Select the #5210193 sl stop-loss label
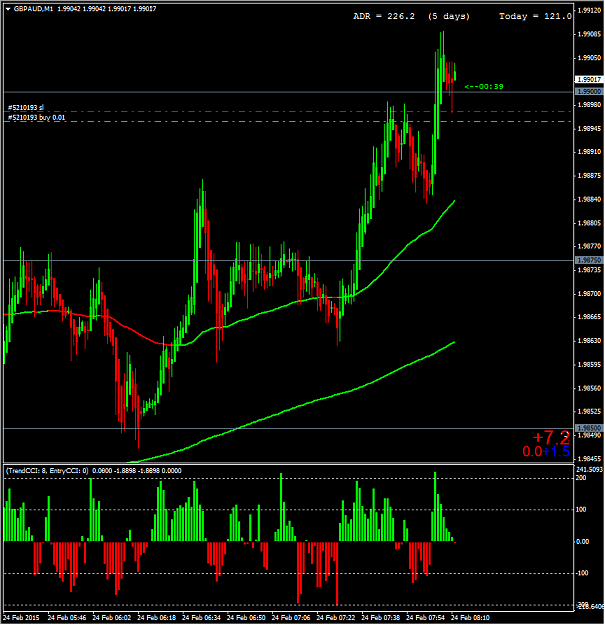The image size is (605, 625). point(26,108)
